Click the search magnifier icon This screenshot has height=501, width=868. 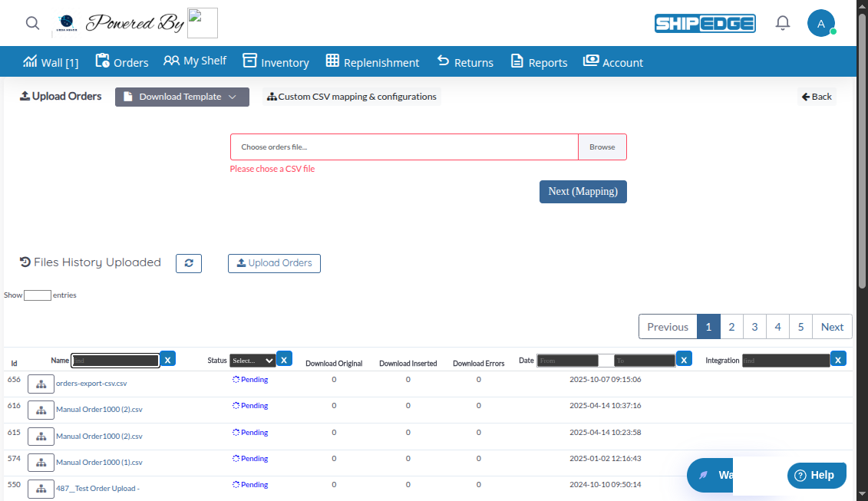click(x=32, y=22)
